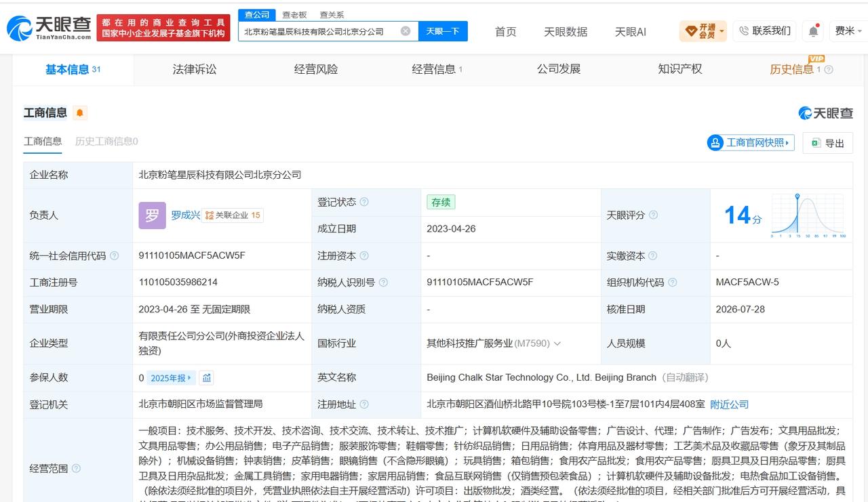This screenshot has width=868, height=502.
Task: Click the help icon next to 注册地址
Action: point(364,404)
